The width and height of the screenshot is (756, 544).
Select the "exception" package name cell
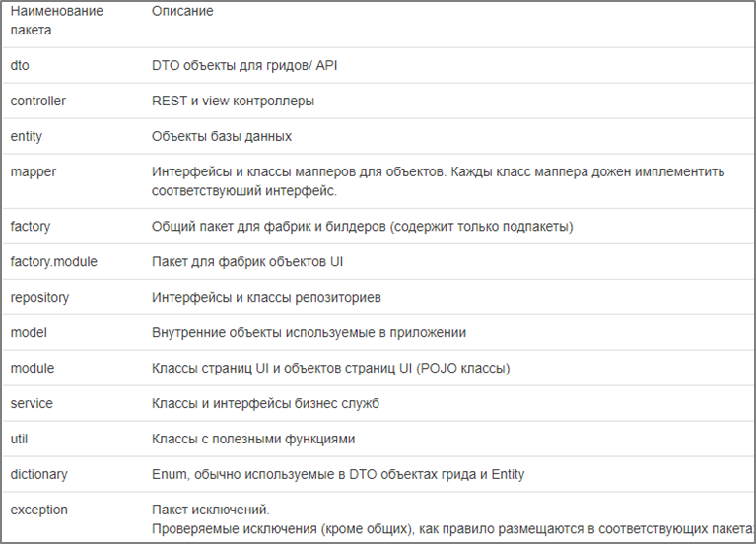39,510
